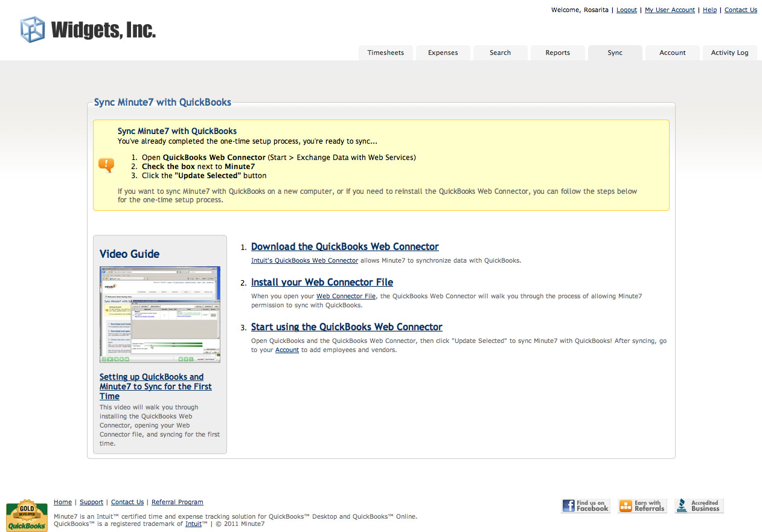This screenshot has width=762, height=532.
Task: Click Download the QuickBooks Web Connector heading
Action: click(x=345, y=246)
